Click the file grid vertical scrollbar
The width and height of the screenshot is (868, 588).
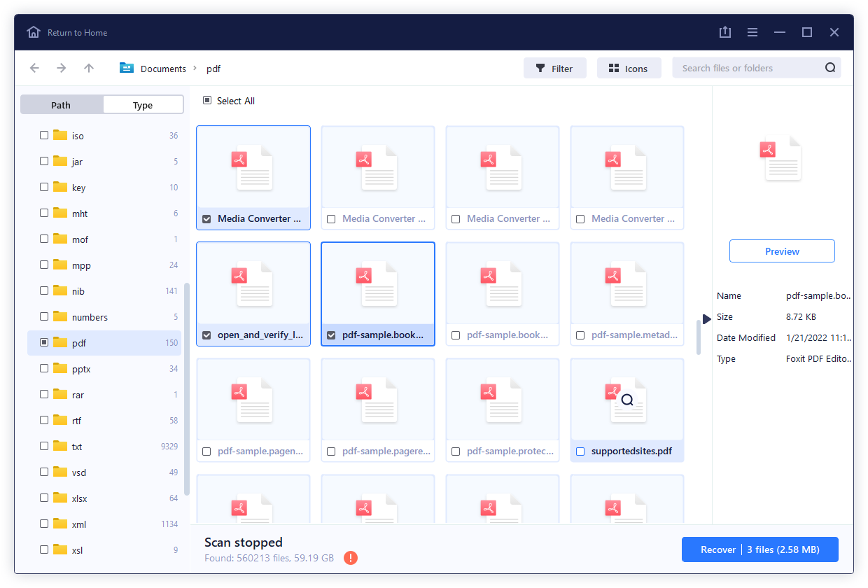[x=697, y=337]
